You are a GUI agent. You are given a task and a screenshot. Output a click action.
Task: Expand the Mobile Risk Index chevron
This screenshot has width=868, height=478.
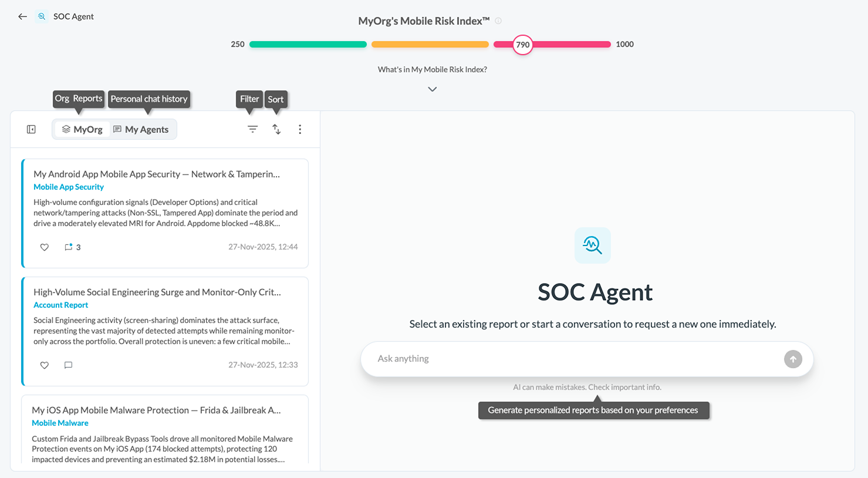tap(433, 89)
